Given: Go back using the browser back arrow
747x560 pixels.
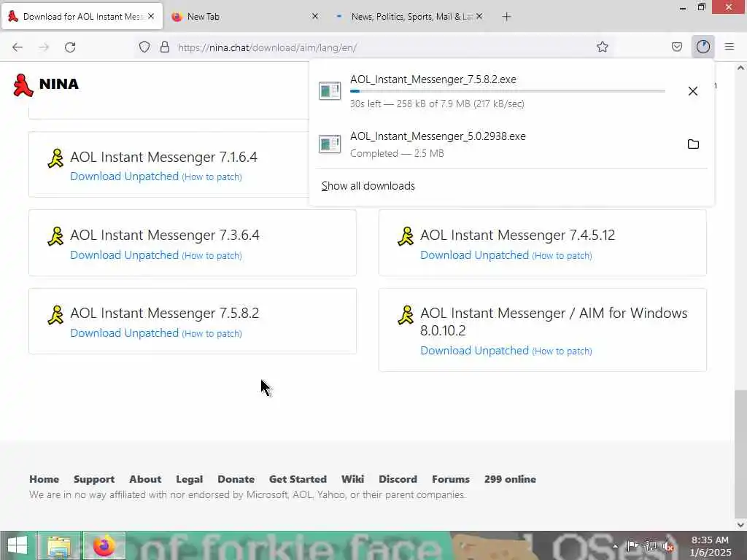Looking at the screenshot, I should coord(18,47).
